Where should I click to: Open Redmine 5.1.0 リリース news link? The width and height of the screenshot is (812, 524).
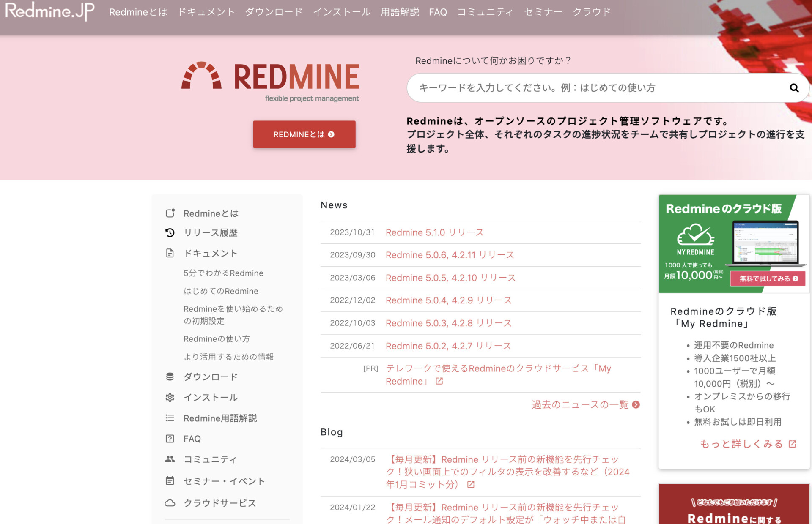[435, 232]
